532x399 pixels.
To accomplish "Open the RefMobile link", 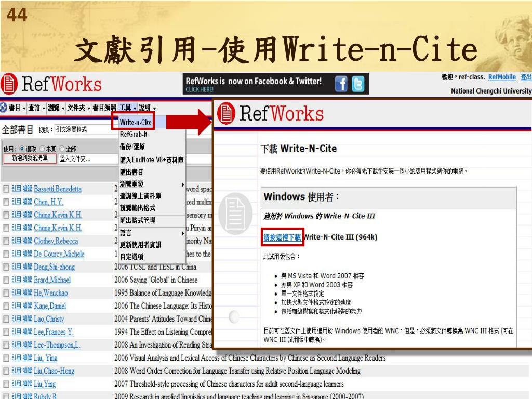I will coord(502,77).
